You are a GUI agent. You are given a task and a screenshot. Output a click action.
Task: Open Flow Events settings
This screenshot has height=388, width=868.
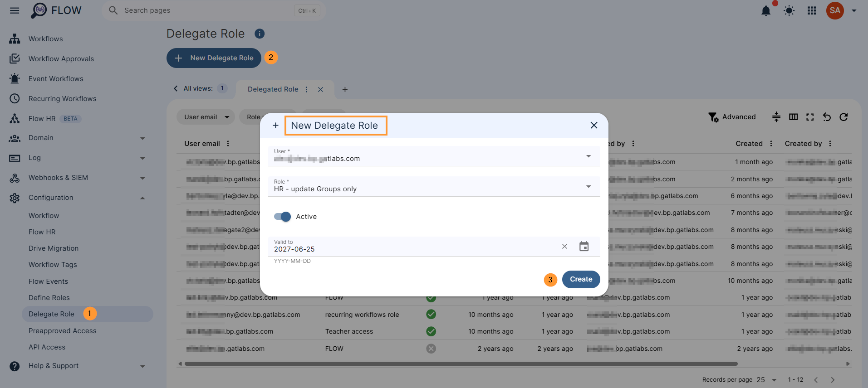pos(48,281)
